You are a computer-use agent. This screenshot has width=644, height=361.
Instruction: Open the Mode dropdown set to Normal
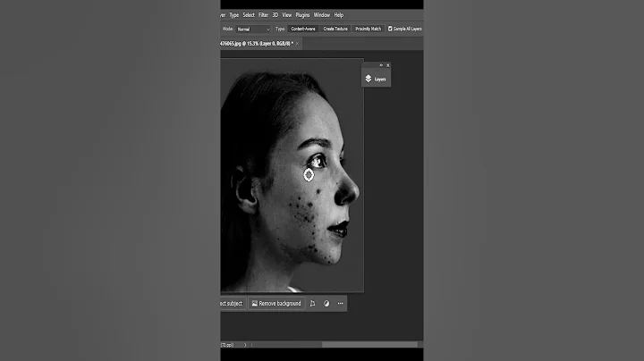point(253,29)
